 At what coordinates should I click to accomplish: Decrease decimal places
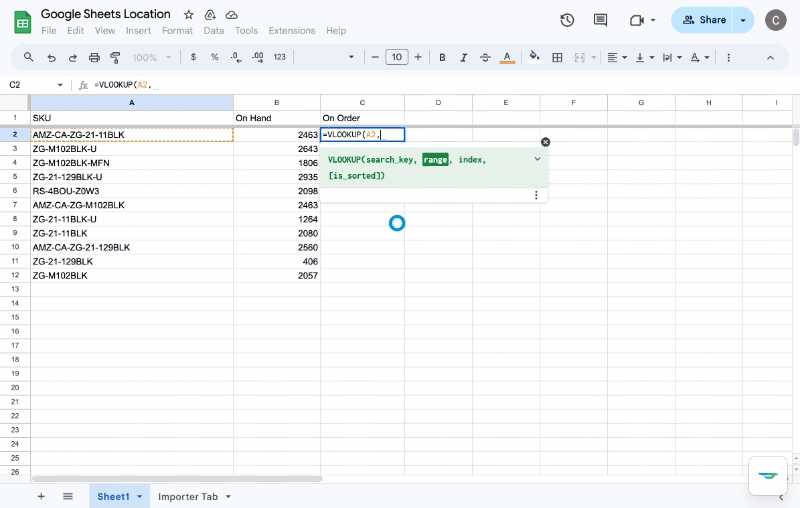[x=236, y=57]
